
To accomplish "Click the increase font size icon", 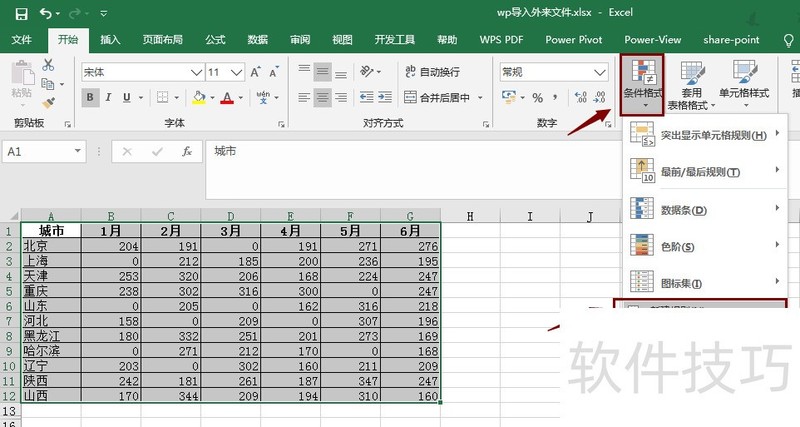I will [x=256, y=72].
